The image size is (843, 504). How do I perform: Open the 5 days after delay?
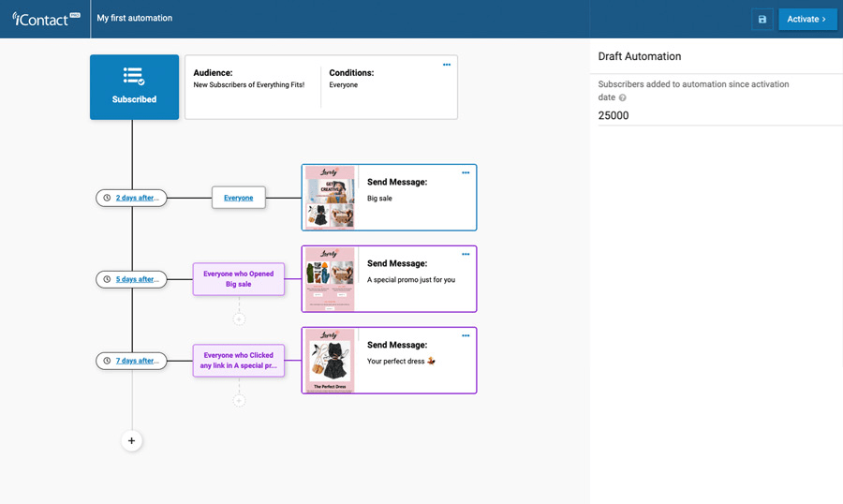(131, 279)
